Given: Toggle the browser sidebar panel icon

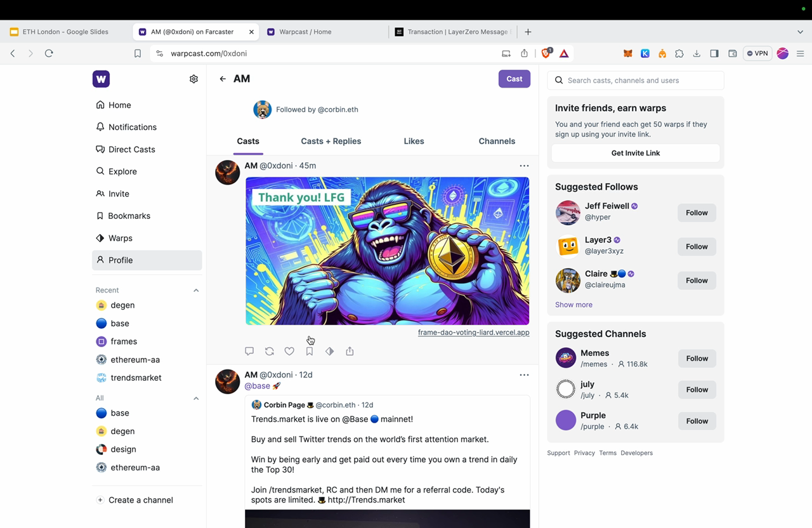Looking at the screenshot, I should [714, 53].
